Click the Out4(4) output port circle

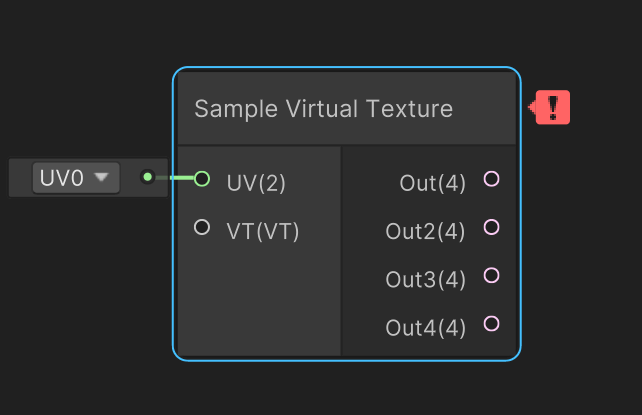tap(491, 323)
